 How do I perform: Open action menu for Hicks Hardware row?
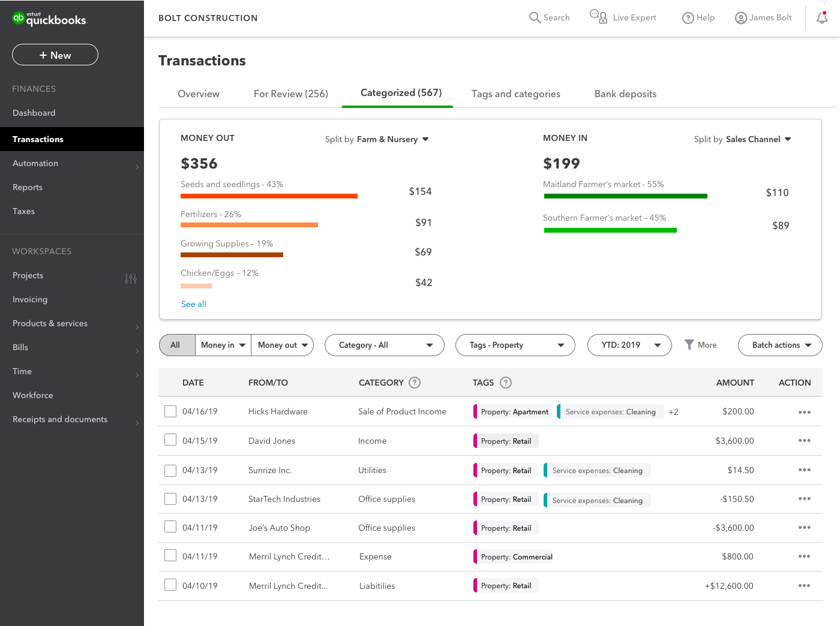805,412
